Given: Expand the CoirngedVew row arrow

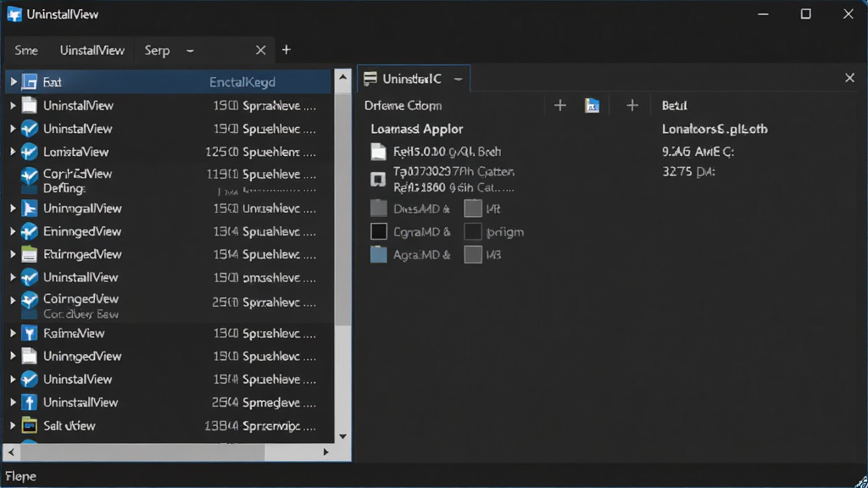Looking at the screenshot, I should pyautogui.click(x=14, y=301).
